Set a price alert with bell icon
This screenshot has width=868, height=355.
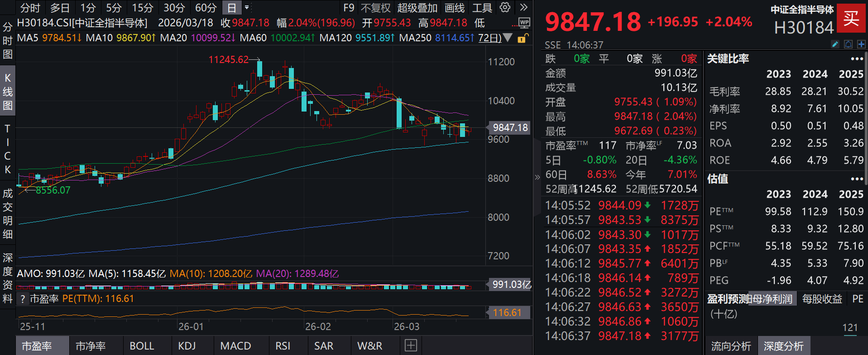pos(849,44)
